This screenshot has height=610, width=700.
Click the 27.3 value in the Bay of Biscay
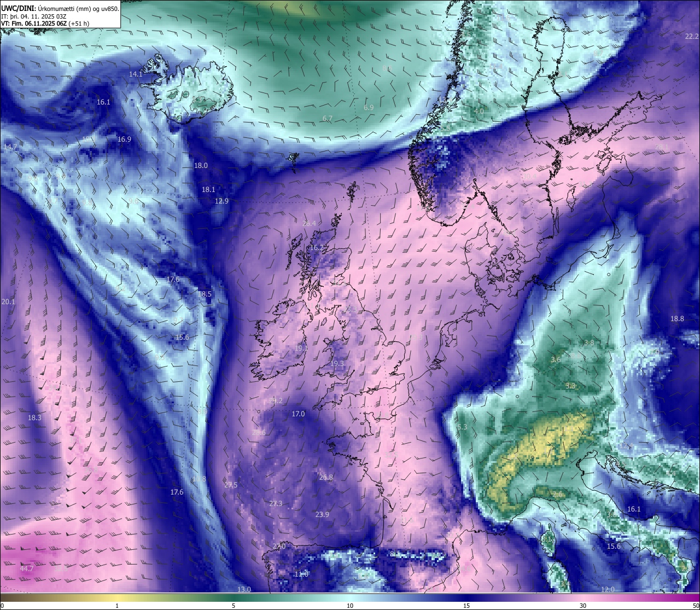pos(276,503)
